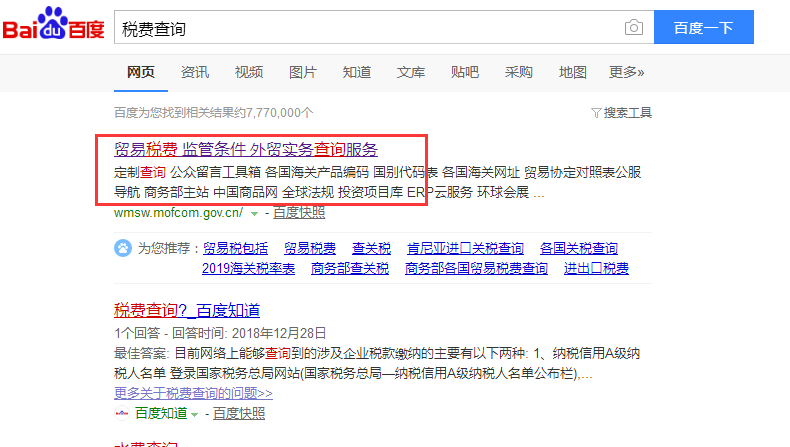This screenshot has width=790, height=447.
Task: Open result 贸易税费 监管条件 外贸实务查询服务
Action: click(x=246, y=149)
